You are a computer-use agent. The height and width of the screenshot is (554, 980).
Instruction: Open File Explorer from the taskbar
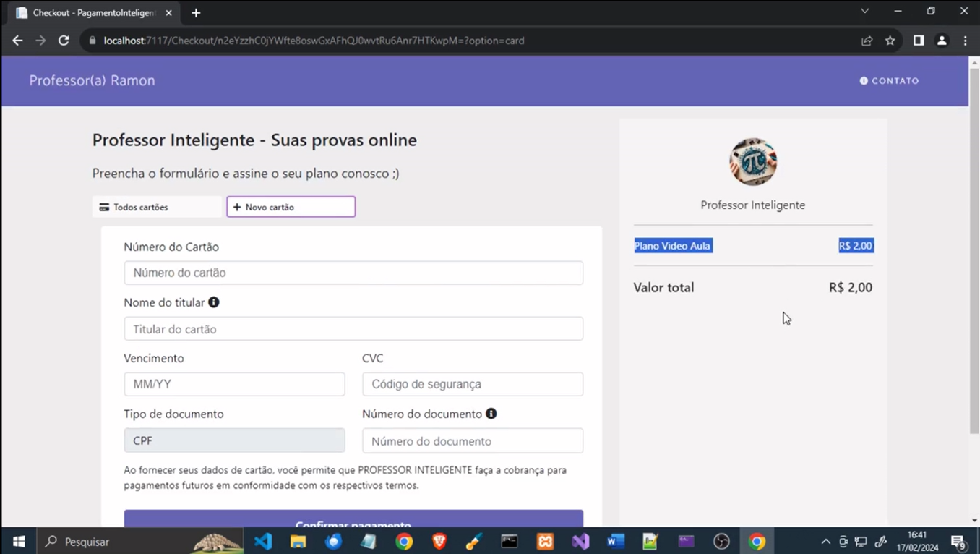pos(298,541)
